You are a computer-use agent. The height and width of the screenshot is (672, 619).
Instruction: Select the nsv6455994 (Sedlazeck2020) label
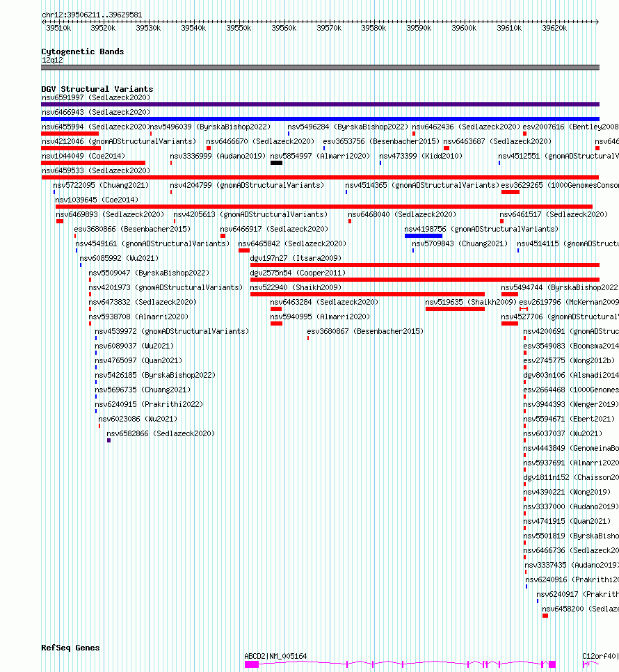(x=95, y=127)
